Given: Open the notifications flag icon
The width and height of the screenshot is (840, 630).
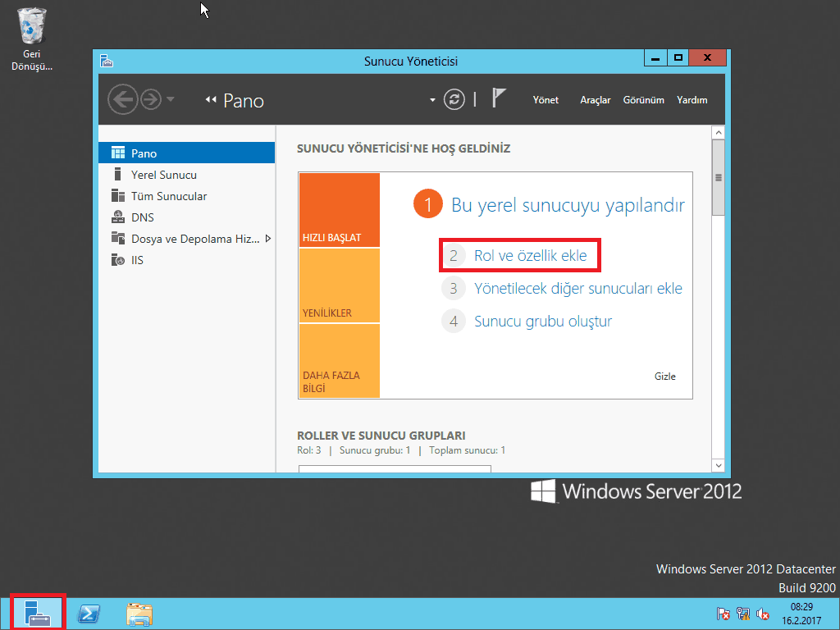Looking at the screenshot, I should pyautogui.click(x=499, y=98).
